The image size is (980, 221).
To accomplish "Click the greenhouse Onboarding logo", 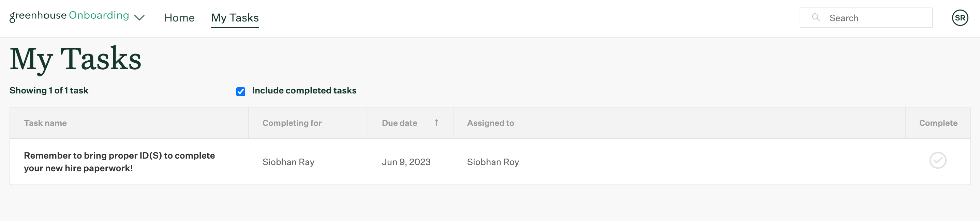I will coord(69,16).
